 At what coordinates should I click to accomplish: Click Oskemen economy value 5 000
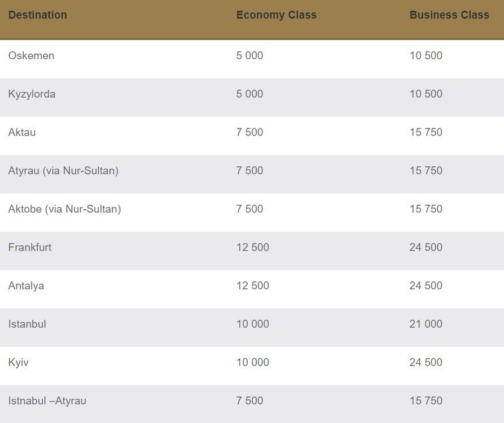[x=249, y=56]
